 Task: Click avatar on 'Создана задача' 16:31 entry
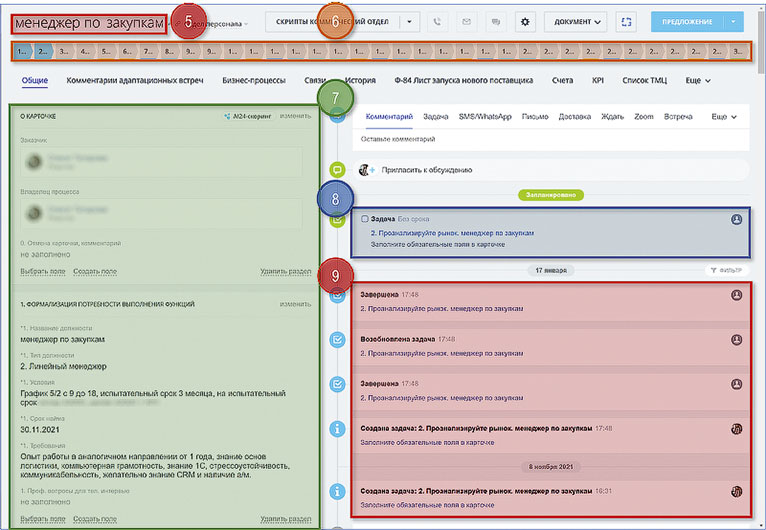(736, 491)
